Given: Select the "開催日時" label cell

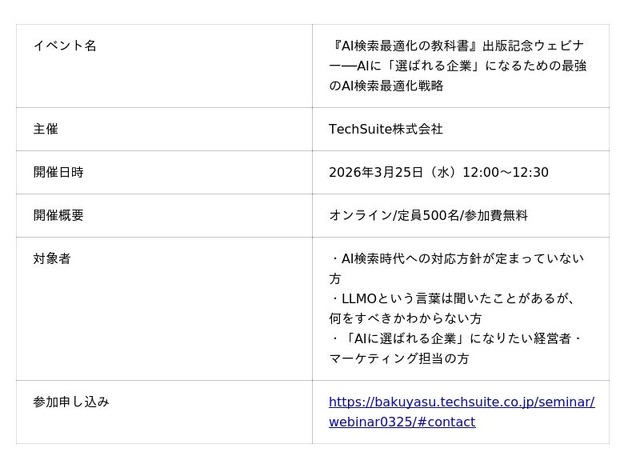Looking at the screenshot, I should pyautogui.click(x=58, y=172).
